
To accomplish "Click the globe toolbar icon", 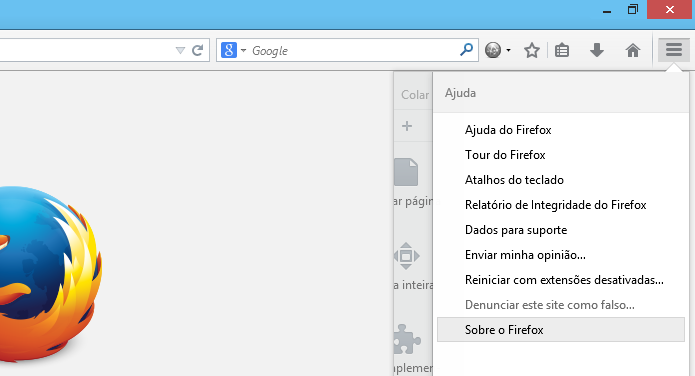I will pyautogui.click(x=493, y=50).
